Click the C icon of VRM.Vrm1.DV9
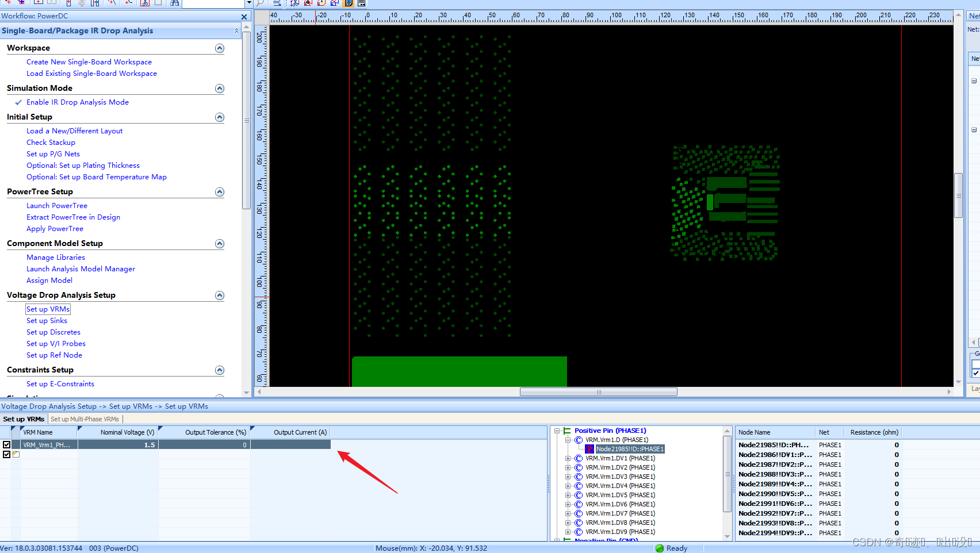 [x=579, y=532]
